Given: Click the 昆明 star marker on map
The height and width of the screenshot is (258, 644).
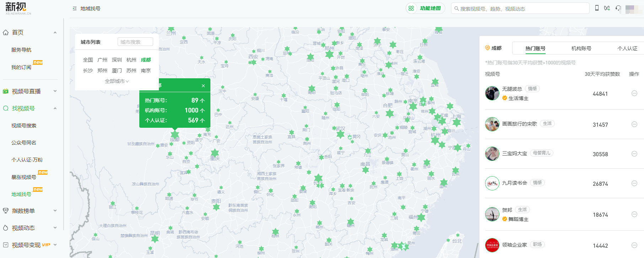Looking at the screenshot, I should [x=155, y=239].
